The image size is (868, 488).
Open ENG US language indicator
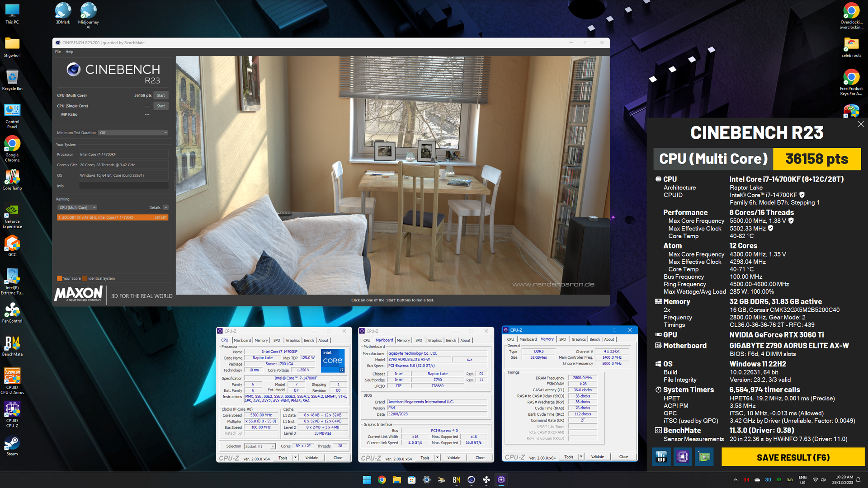(802, 480)
